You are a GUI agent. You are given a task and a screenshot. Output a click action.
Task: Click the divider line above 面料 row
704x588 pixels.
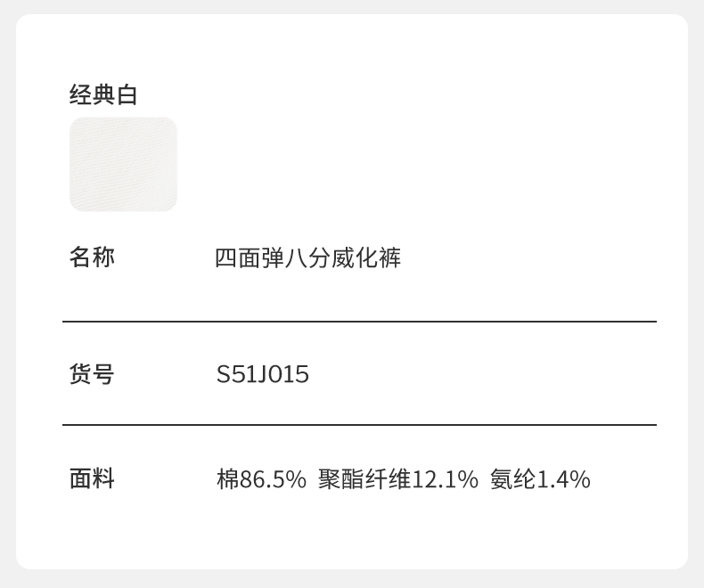point(359,425)
